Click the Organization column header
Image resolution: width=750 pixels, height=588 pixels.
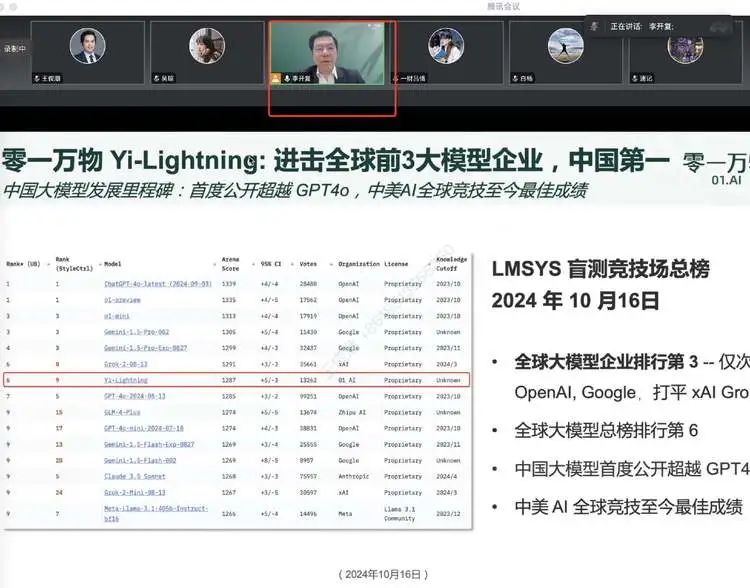coord(359,264)
